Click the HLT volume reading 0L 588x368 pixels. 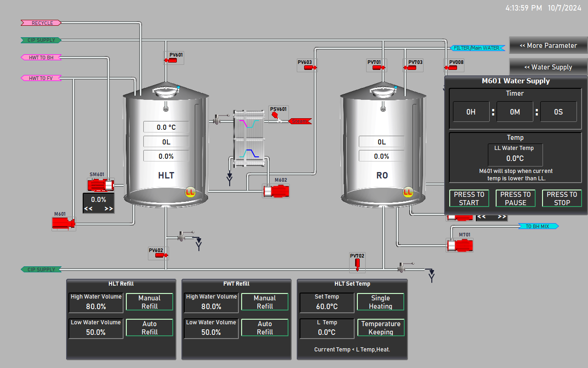pos(166,142)
